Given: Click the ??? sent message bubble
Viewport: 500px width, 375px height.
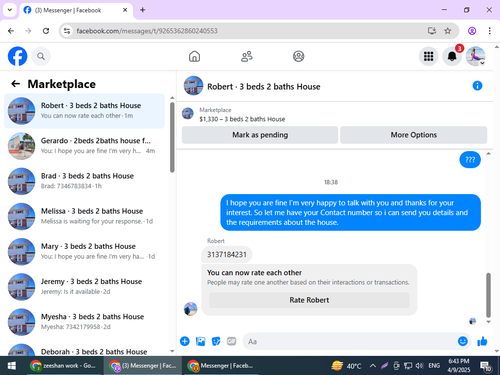Looking at the screenshot, I should point(470,160).
